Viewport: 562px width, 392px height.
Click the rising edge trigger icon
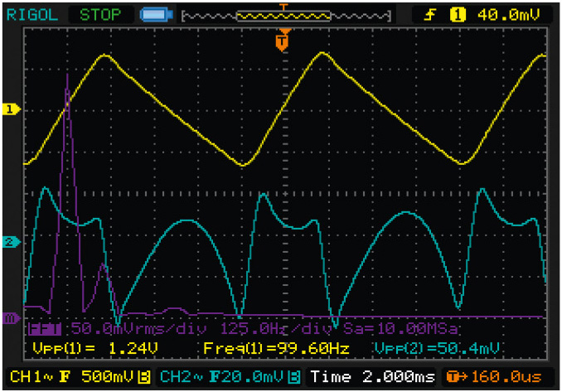click(432, 14)
